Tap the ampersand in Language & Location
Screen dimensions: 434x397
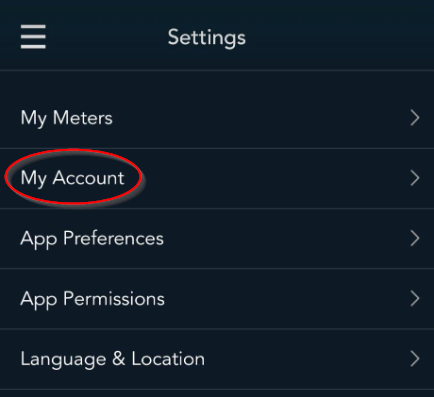(119, 359)
